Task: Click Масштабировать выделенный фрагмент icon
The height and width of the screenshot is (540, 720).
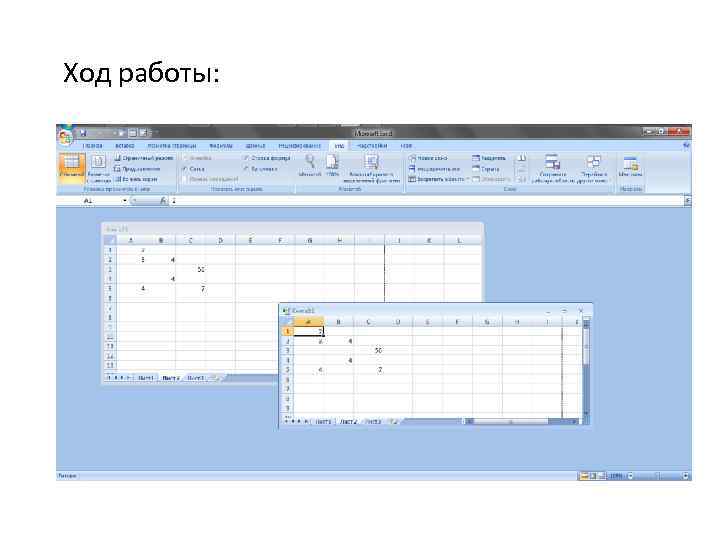Action: [371, 168]
